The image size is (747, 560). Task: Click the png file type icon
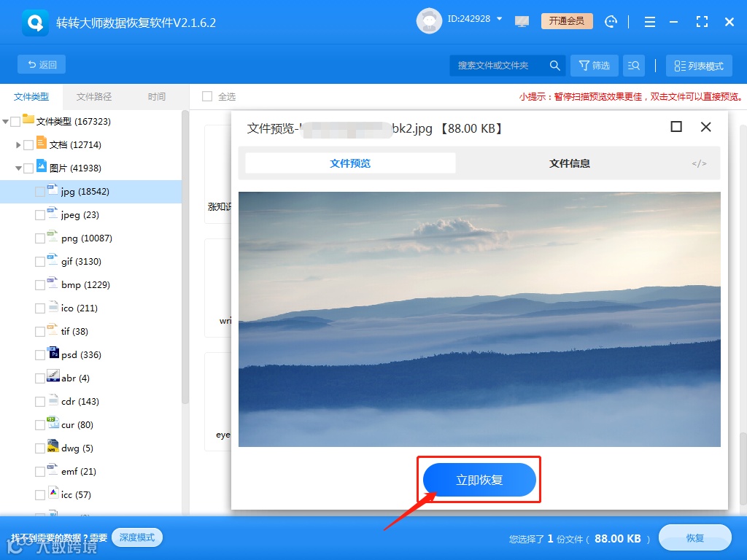coord(53,236)
